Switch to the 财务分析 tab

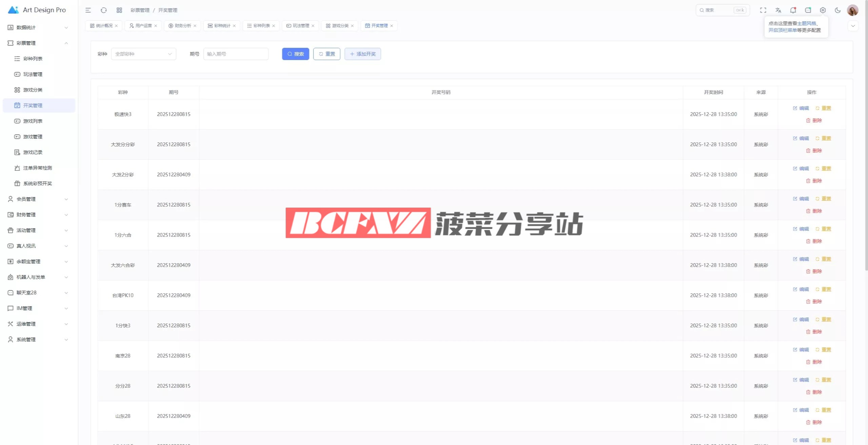pos(182,26)
